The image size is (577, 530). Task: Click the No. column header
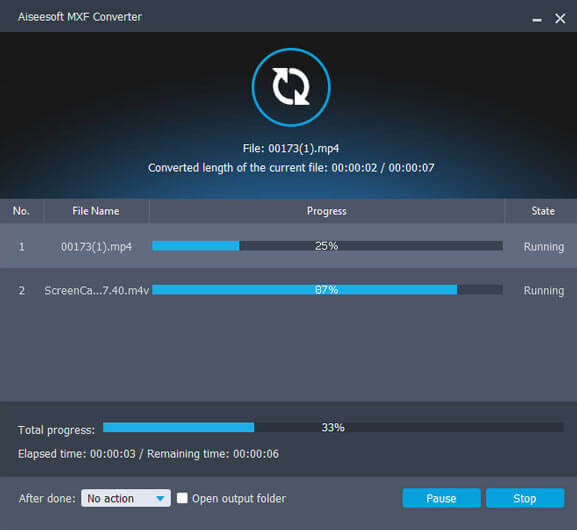tap(21, 211)
